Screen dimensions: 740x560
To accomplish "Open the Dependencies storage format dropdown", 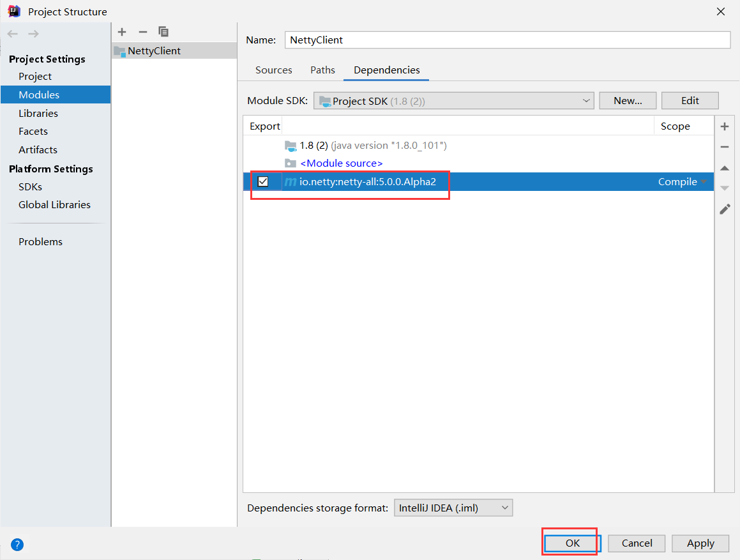I will pos(453,508).
